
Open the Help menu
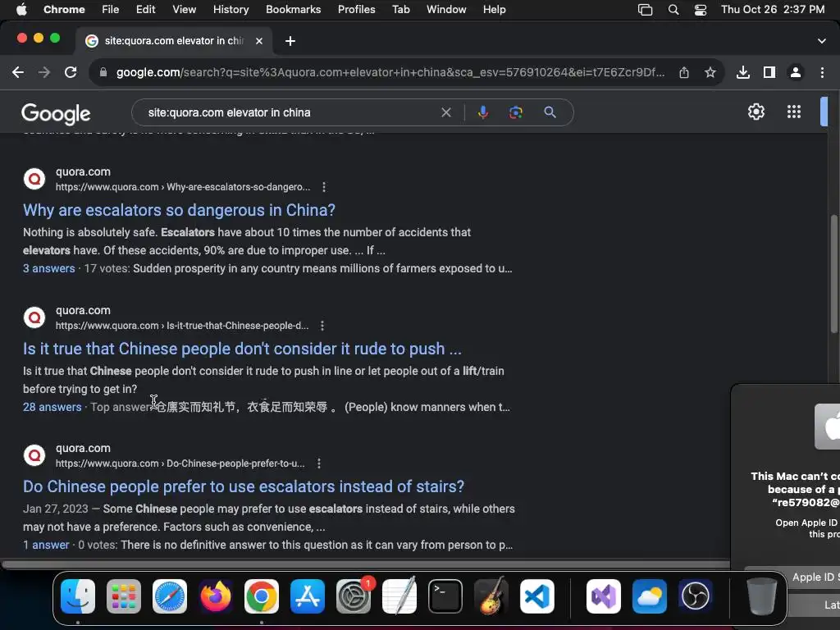click(x=494, y=10)
